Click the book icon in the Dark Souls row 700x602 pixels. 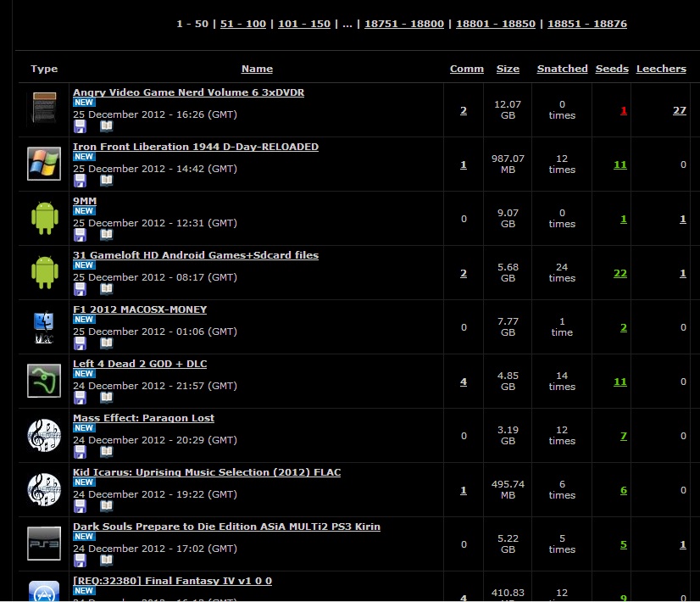tap(106, 560)
